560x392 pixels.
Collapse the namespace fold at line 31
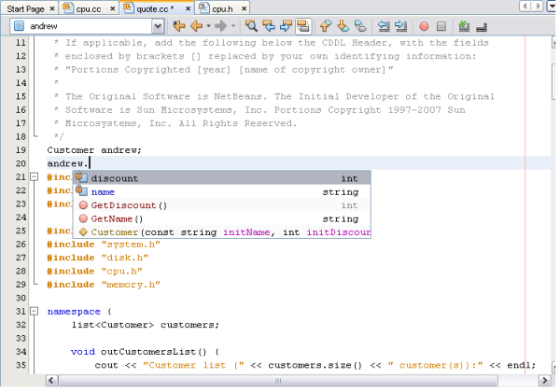coord(35,311)
